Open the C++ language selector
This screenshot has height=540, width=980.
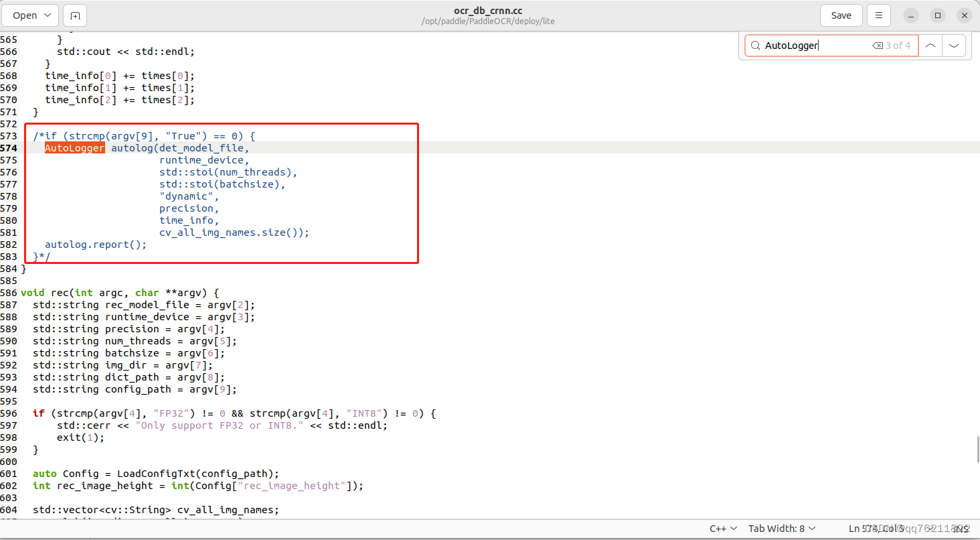click(722, 528)
